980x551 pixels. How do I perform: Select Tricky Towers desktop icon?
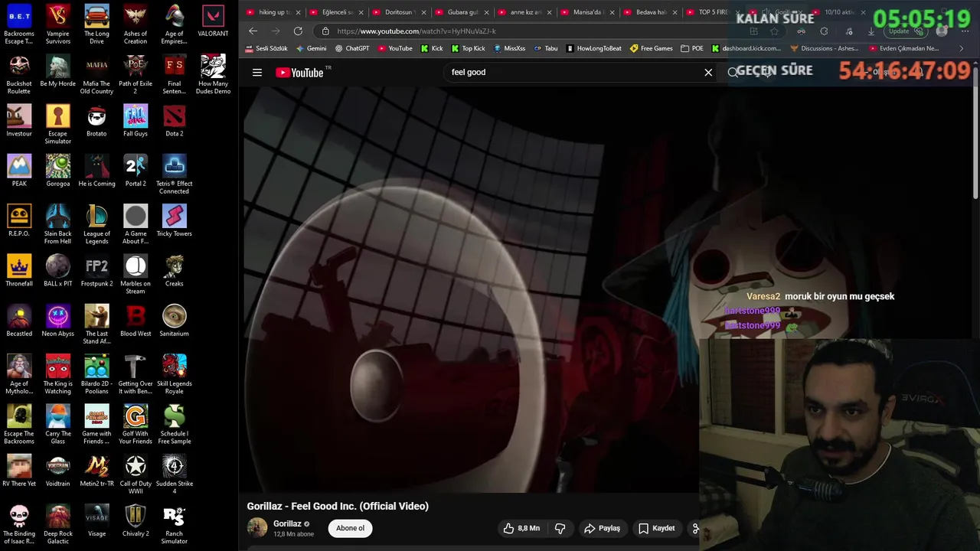[175, 220]
